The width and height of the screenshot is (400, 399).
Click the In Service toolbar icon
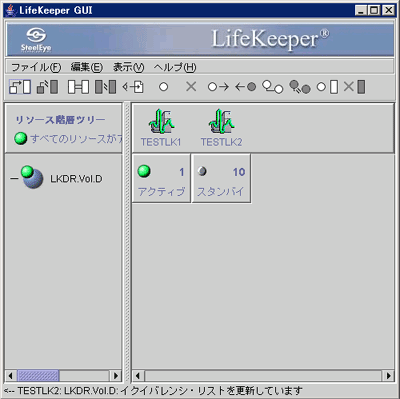(327, 87)
